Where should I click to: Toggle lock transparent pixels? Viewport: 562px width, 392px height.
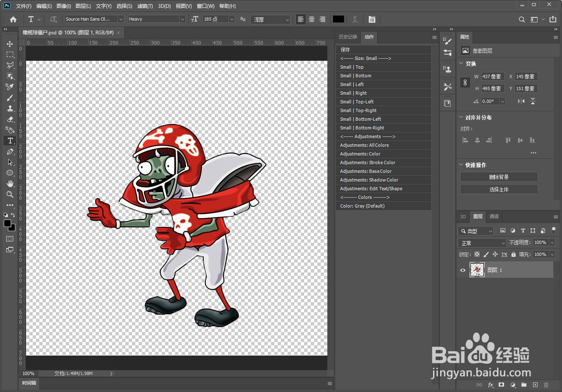coord(477,254)
